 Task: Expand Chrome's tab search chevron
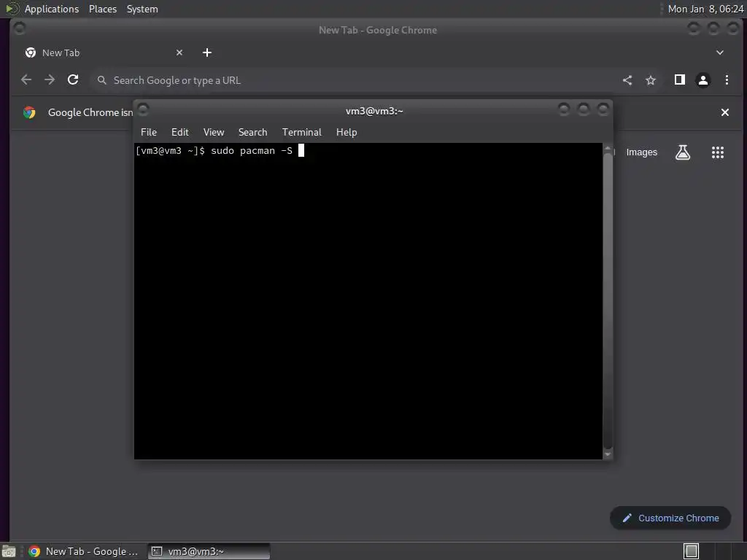(x=720, y=52)
